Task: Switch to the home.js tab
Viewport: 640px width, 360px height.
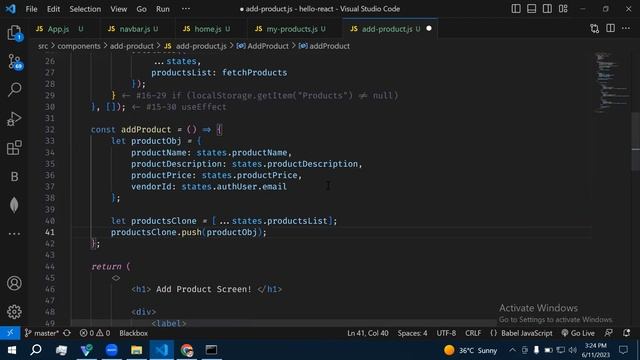Action: [208, 29]
